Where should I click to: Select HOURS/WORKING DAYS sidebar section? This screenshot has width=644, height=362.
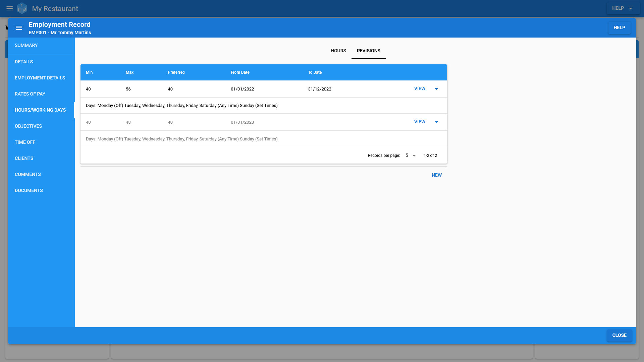tap(40, 110)
